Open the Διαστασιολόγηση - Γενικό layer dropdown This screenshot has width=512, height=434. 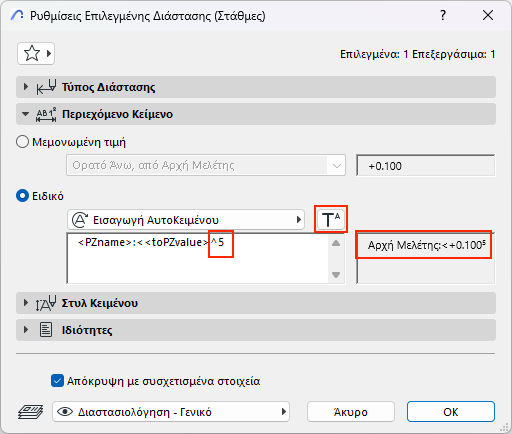171,412
